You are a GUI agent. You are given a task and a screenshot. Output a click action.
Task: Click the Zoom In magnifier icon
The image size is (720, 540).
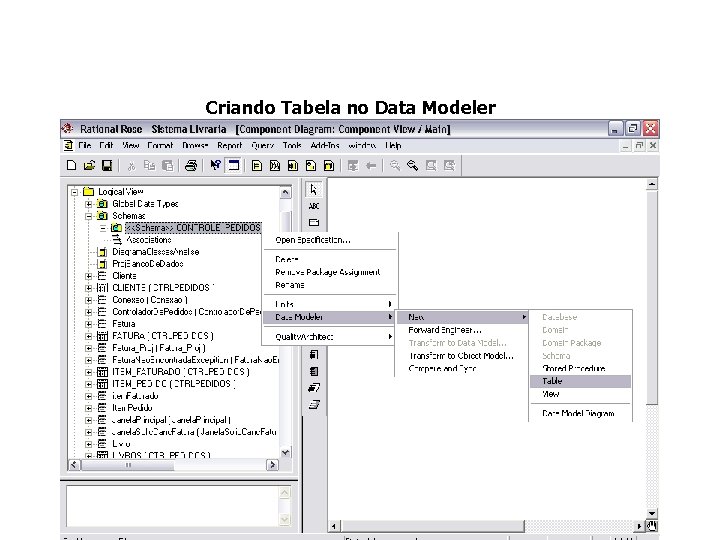[394, 166]
